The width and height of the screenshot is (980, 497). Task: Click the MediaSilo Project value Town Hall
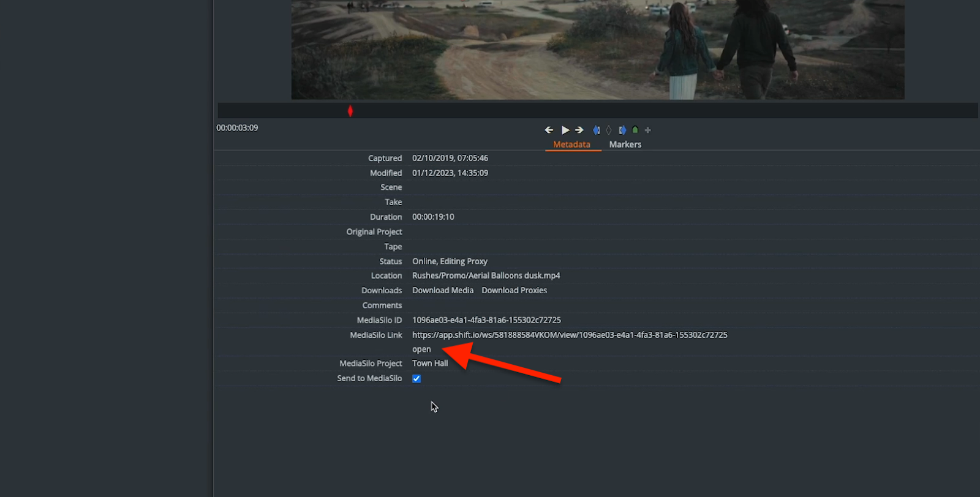pyautogui.click(x=430, y=363)
